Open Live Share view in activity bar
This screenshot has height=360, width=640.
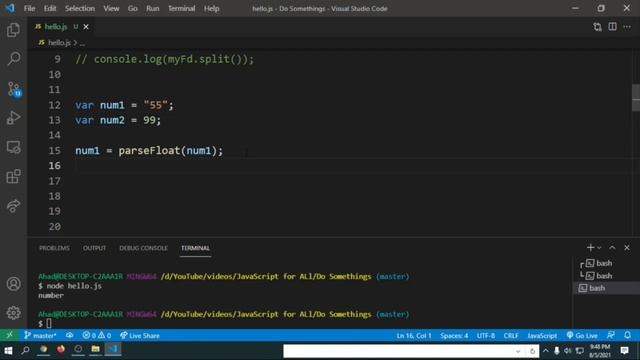[13, 206]
